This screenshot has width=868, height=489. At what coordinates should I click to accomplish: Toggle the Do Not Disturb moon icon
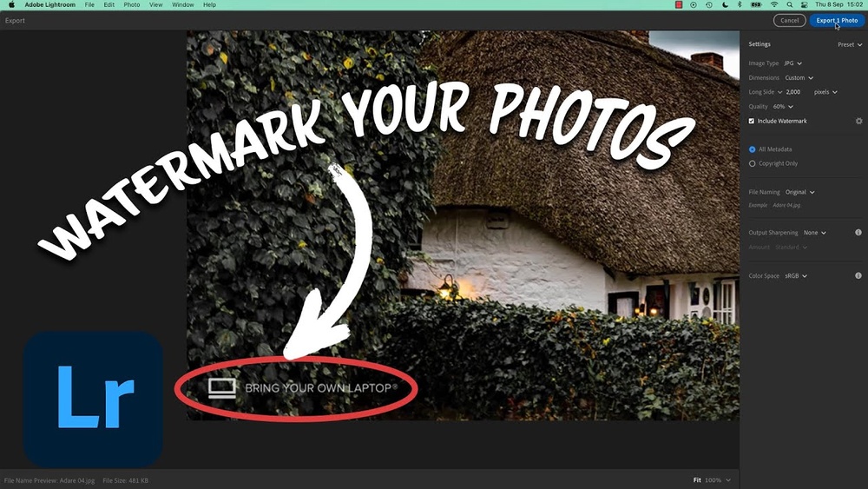[x=725, y=4]
